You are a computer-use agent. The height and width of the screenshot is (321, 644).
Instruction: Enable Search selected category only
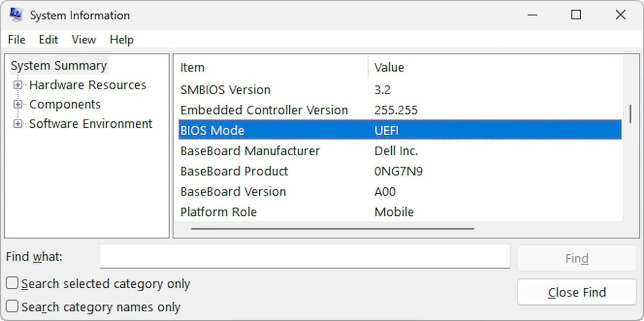[x=12, y=283]
